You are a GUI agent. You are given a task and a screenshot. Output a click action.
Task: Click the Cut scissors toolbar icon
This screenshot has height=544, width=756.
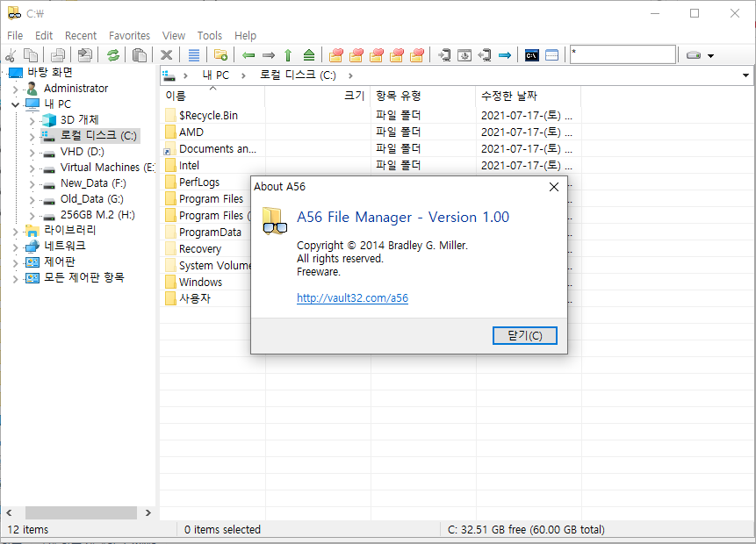pos(11,55)
